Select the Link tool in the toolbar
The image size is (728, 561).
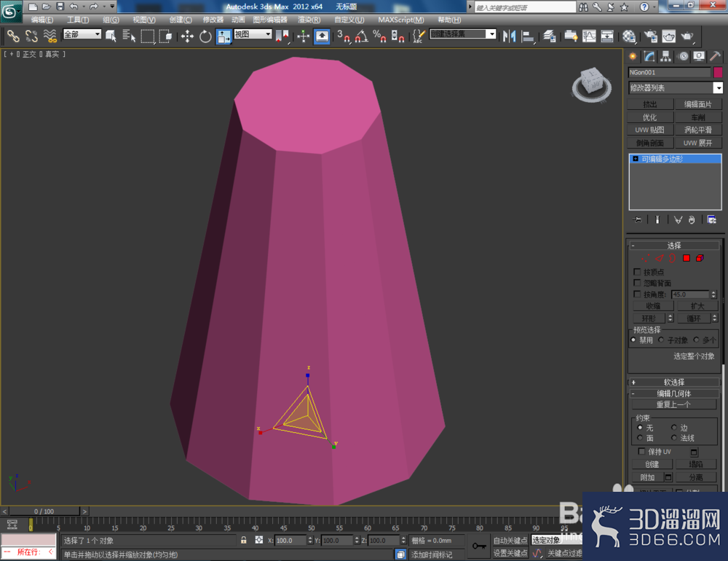tap(13, 36)
